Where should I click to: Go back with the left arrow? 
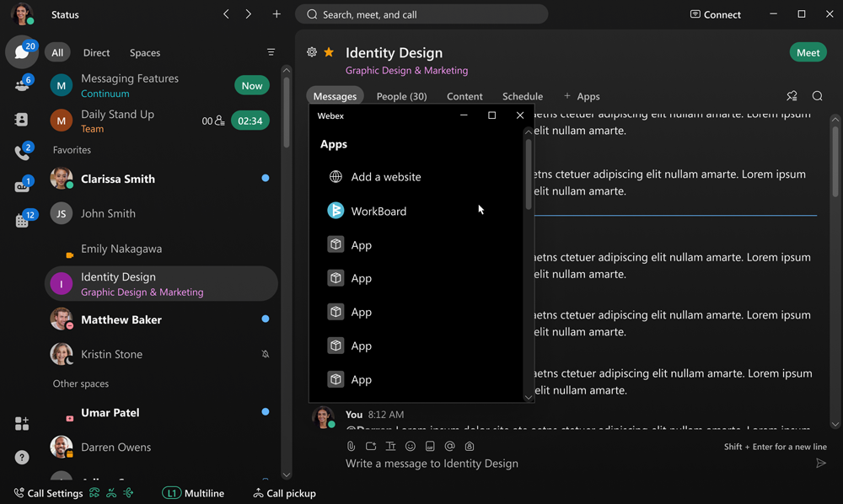tap(226, 14)
